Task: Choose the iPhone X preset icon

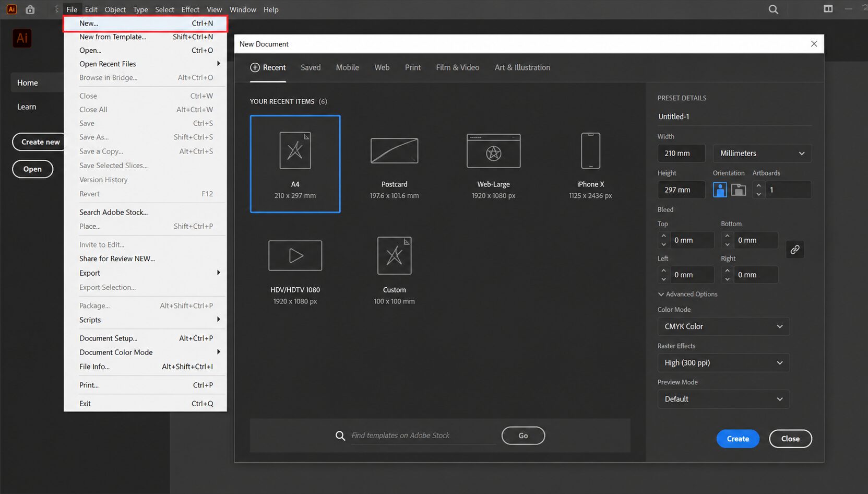Action: click(x=590, y=150)
